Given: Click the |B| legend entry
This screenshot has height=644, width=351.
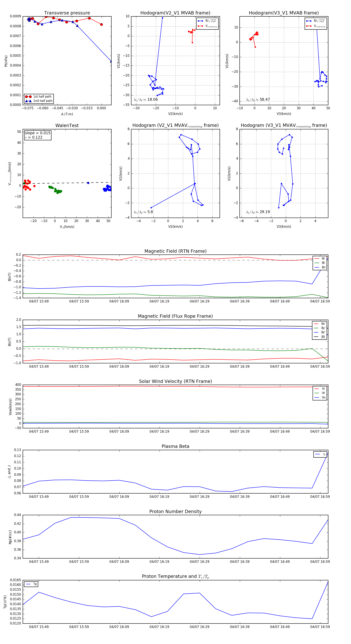Looking at the screenshot, I should pyautogui.click(x=320, y=337).
